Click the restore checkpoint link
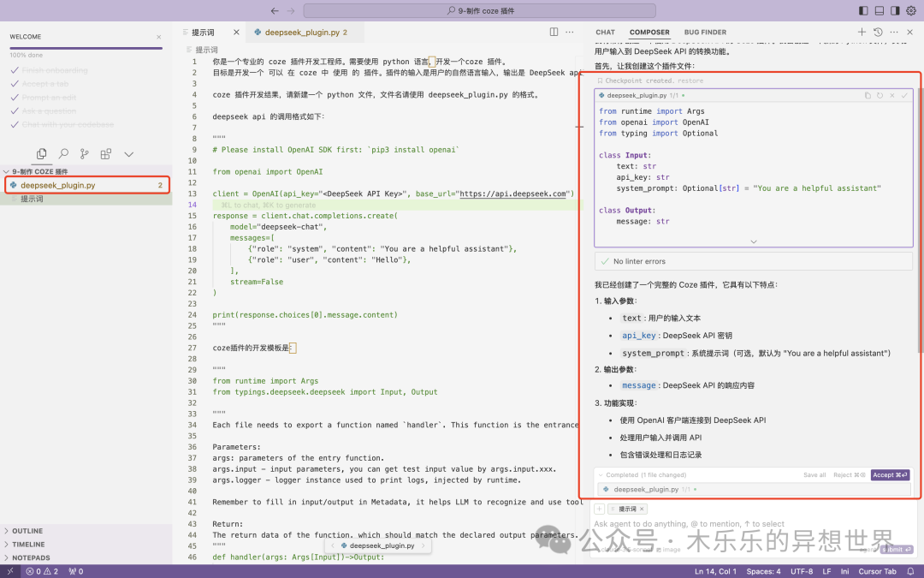This screenshot has height=578, width=924. tap(690, 80)
